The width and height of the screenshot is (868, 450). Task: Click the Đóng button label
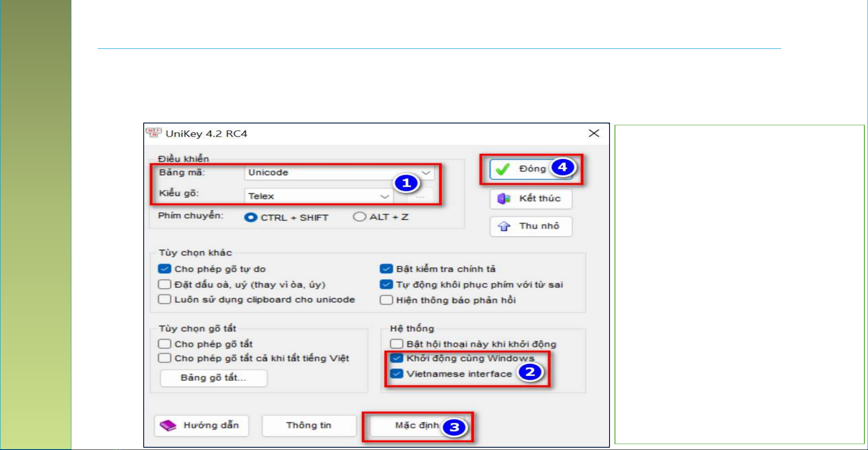point(532,169)
